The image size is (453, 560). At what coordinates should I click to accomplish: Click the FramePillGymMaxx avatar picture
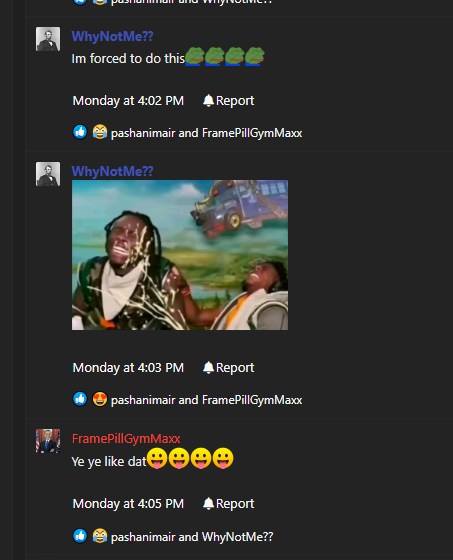48,441
